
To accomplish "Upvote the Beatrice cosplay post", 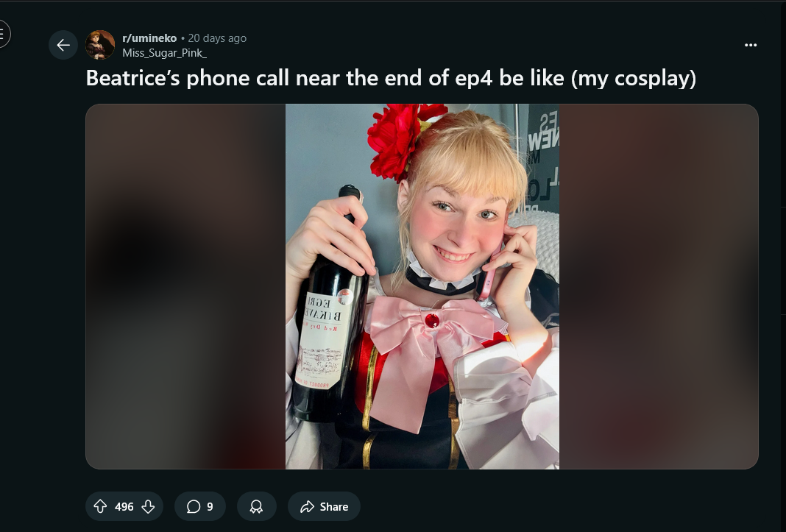I will coord(100,506).
